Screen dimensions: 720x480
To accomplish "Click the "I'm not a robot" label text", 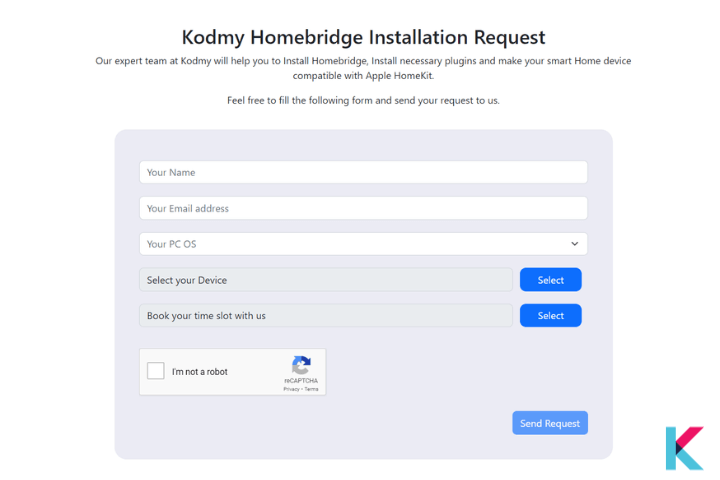I will coord(200,372).
